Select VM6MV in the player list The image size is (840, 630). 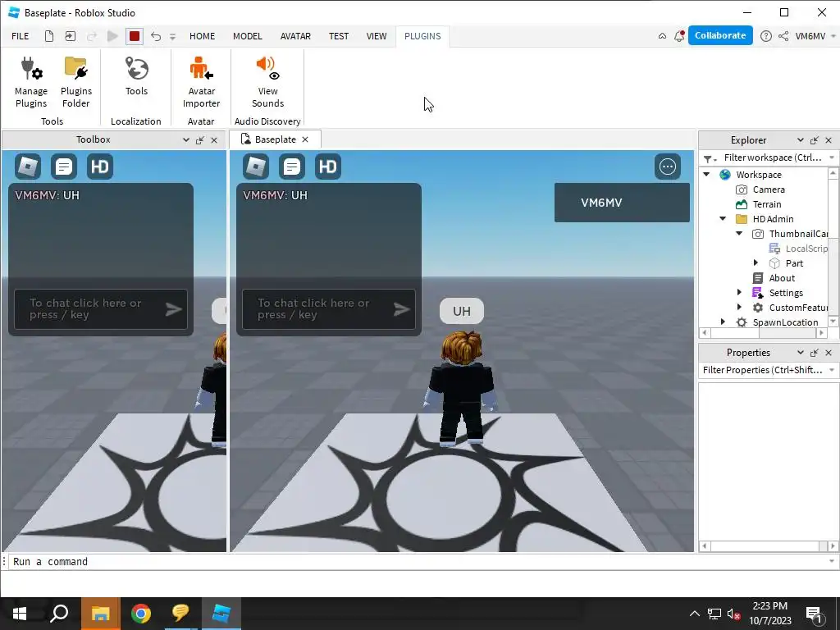[x=622, y=203]
